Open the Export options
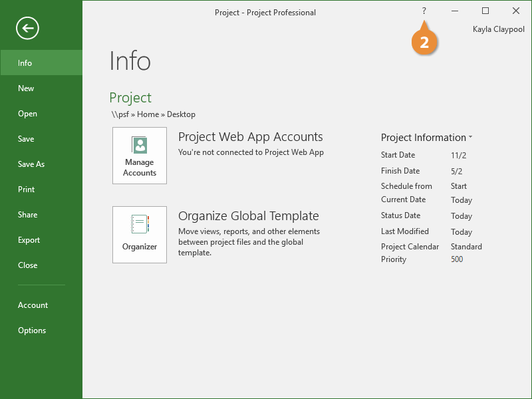The height and width of the screenshot is (399, 532). point(29,240)
